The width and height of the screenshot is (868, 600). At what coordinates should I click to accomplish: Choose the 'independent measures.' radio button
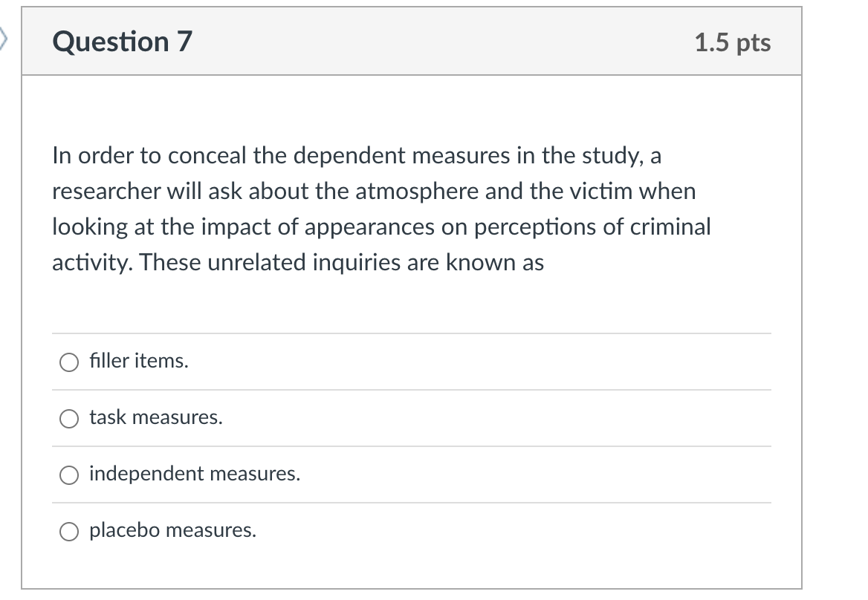[69, 475]
